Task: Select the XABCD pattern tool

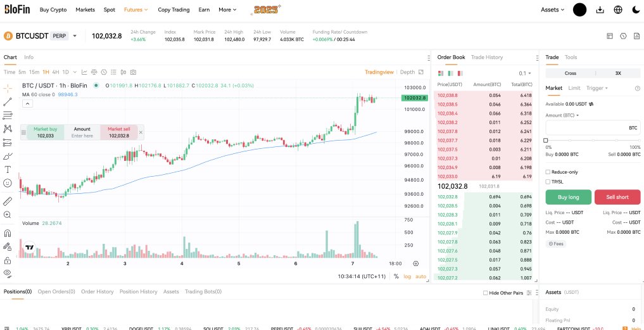Action: (x=7, y=129)
